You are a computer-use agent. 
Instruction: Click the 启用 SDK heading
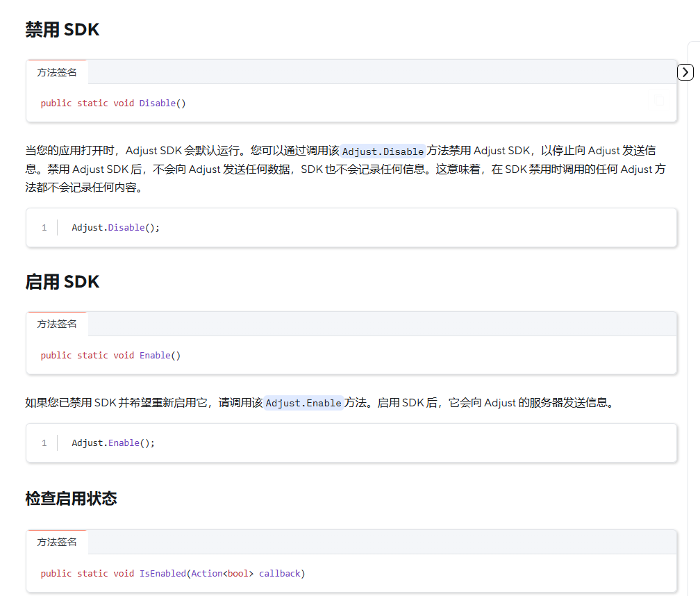point(62,282)
